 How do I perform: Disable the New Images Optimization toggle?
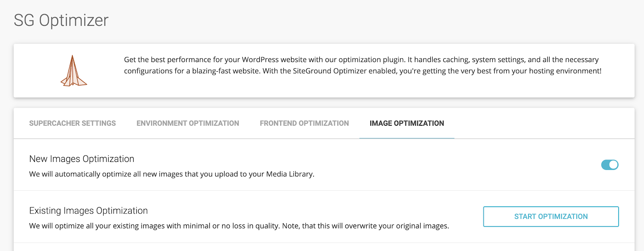coord(609,165)
